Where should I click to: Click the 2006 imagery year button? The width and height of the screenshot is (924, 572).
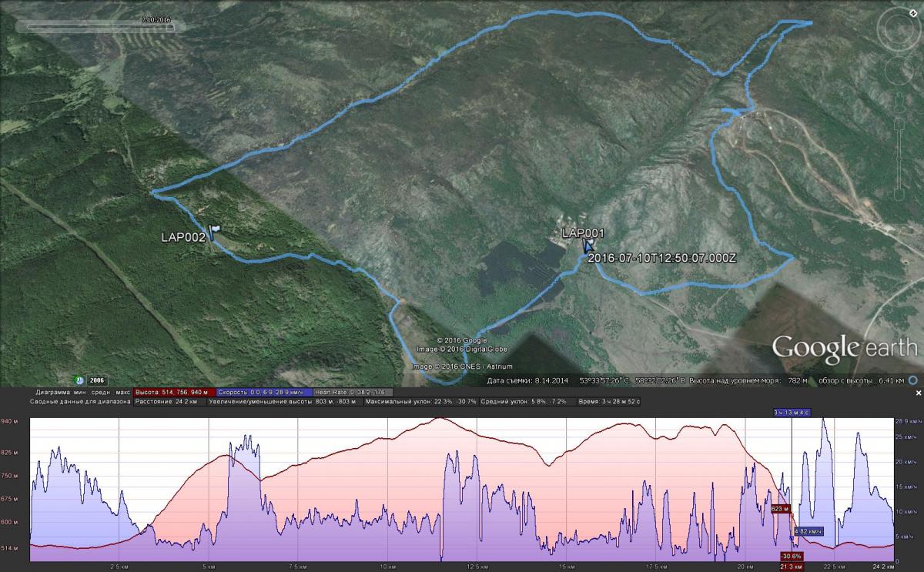pyautogui.click(x=96, y=380)
